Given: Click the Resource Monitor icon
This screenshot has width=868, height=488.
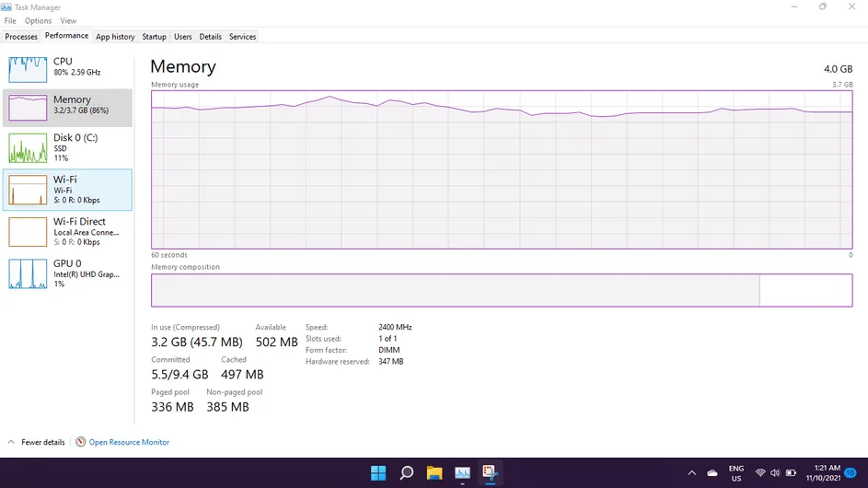Looking at the screenshot, I should tap(81, 442).
